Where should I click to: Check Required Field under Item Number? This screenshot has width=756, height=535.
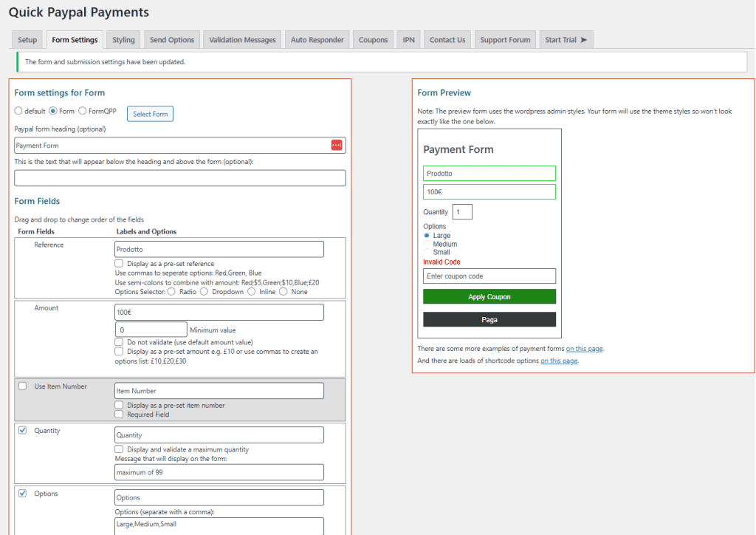coord(118,414)
